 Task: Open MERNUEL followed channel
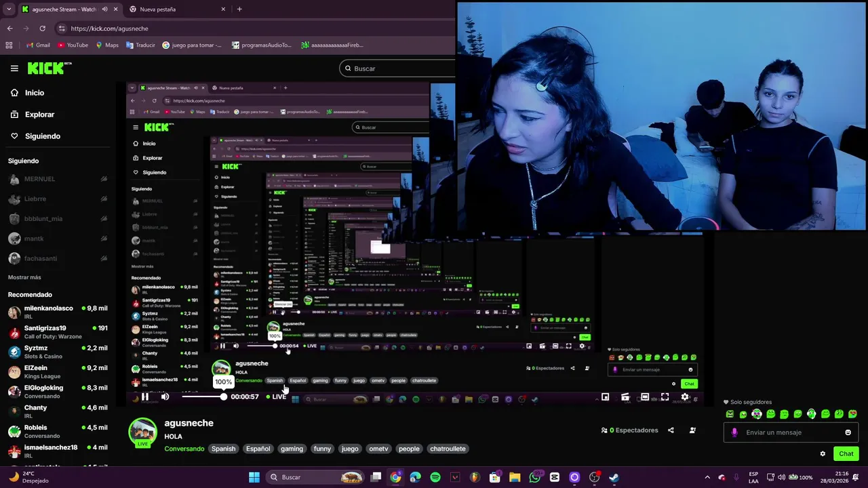(58, 179)
